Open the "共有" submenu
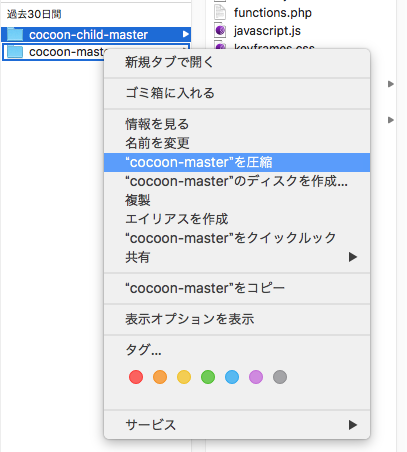 [x=237, y=257]
